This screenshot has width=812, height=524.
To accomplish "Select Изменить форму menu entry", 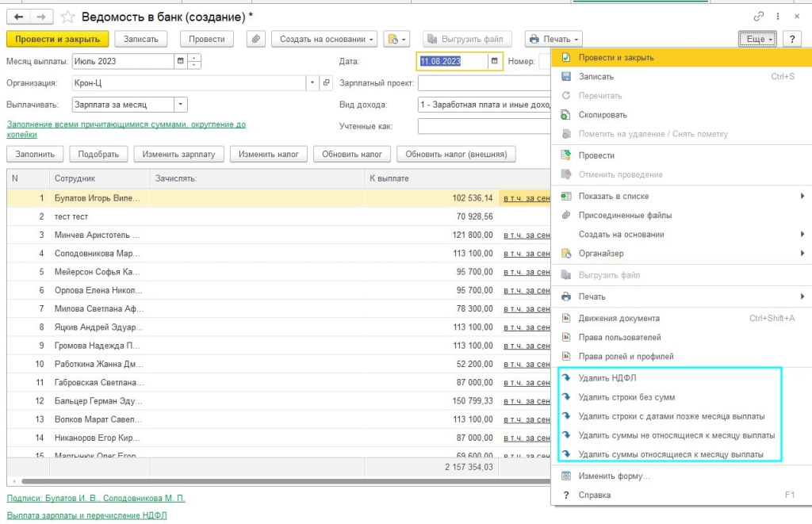I will pyautogui.click(x=614, y=476).
